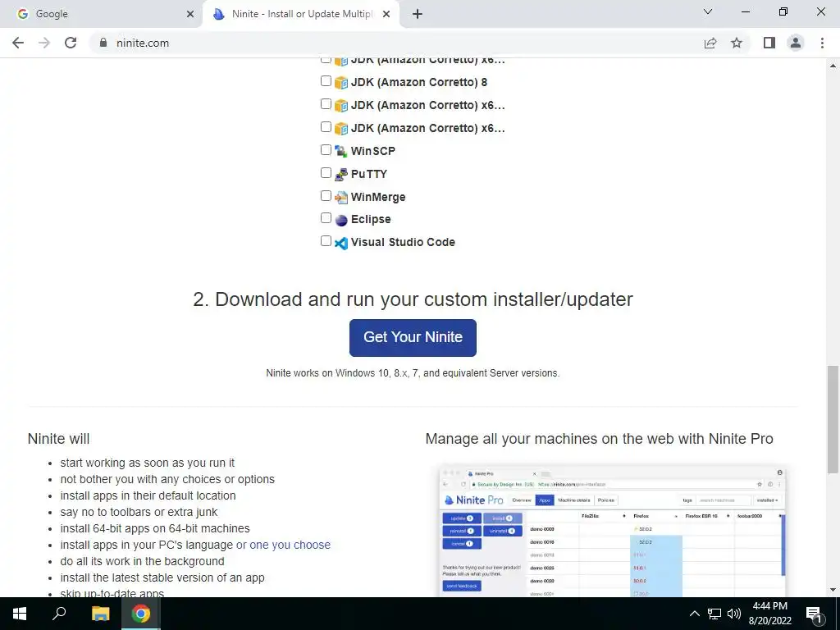Click the scrollbar up arrow
This screenshot has width=840, height=630.
[x=833, y=66]
